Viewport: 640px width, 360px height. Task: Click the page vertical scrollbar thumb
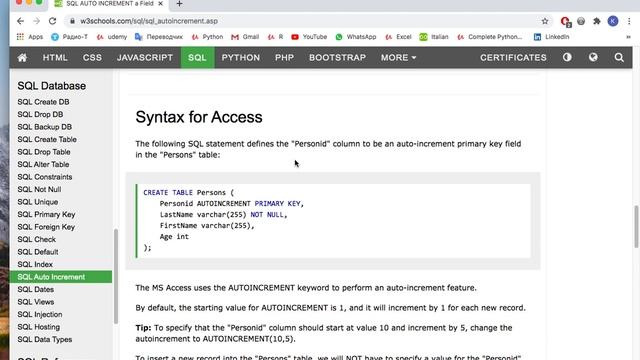point(636,227)
